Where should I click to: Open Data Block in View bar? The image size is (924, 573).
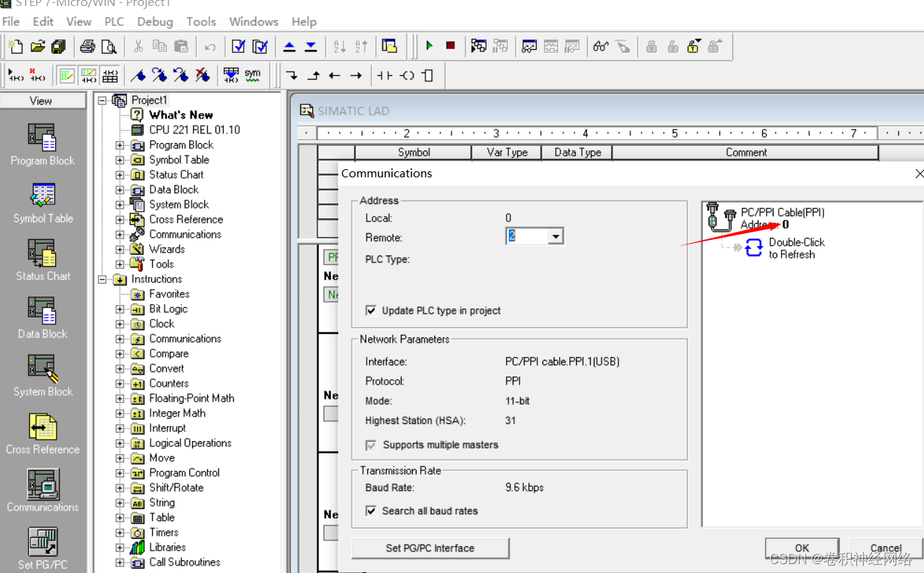click(42, 318)
